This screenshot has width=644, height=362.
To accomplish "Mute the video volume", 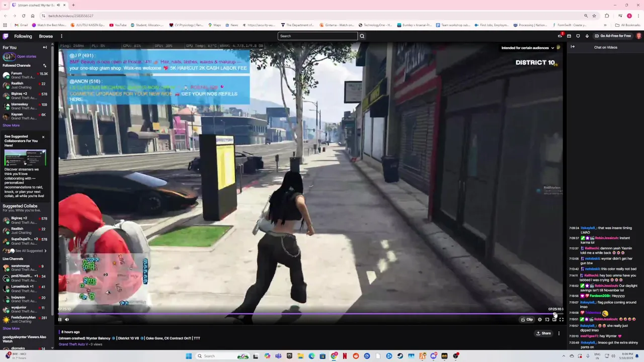I will point(67,319).
